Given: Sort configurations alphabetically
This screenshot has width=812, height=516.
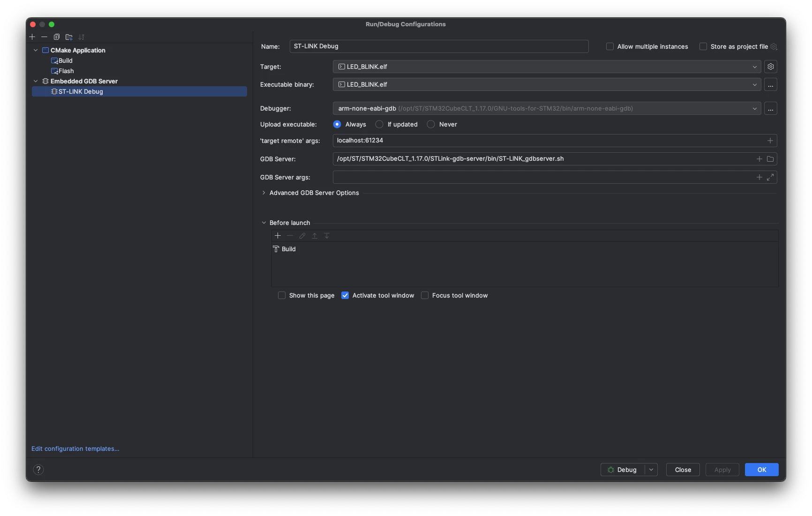Looking at the screenshot, I should tap(82, 37).
